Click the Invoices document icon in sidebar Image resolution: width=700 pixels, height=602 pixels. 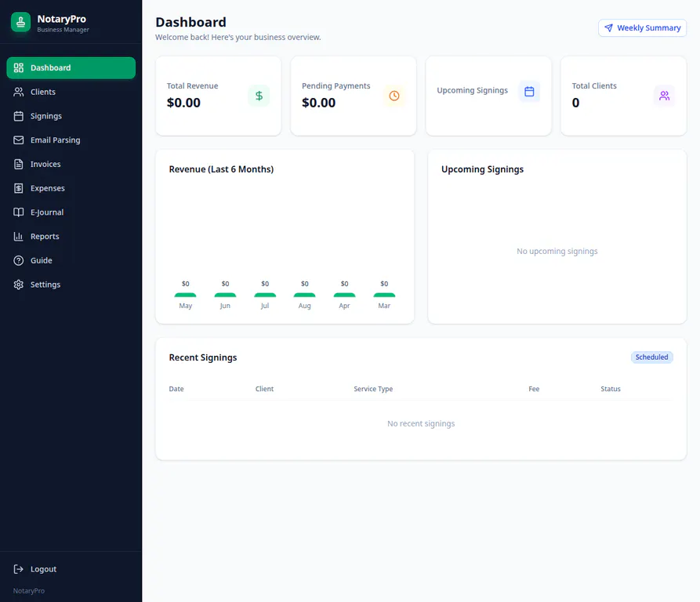pos(18,165)
